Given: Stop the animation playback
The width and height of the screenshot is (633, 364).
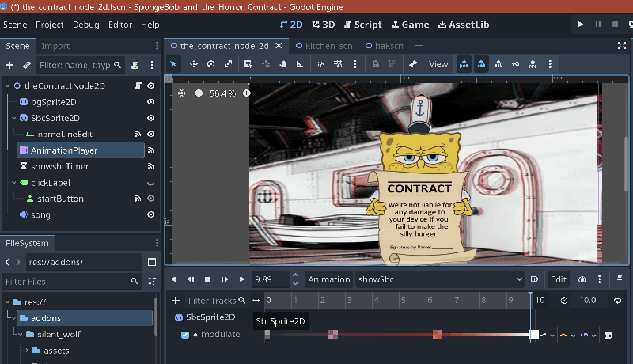Looking at the screenshot, I should point(207,279).
